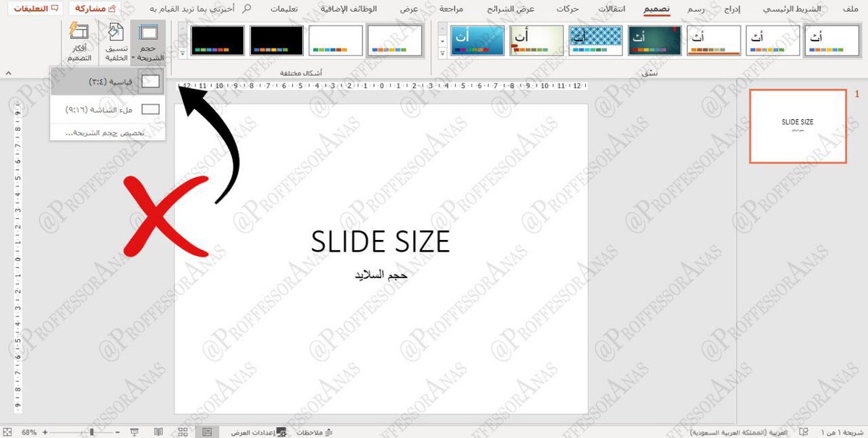868x438 pixels.
Task: Click the zoom slider handle
Action: pyautogui.click(x=91, y=432)
